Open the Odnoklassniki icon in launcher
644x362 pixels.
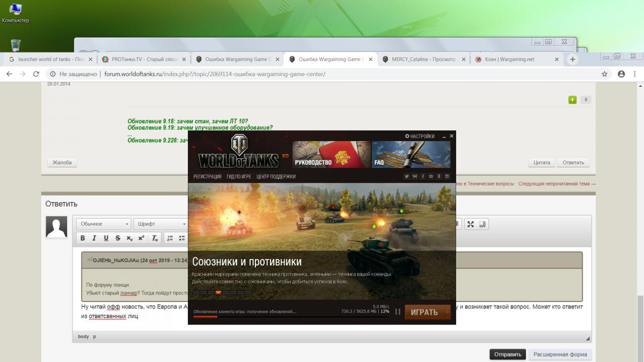(x=439, y=176)
